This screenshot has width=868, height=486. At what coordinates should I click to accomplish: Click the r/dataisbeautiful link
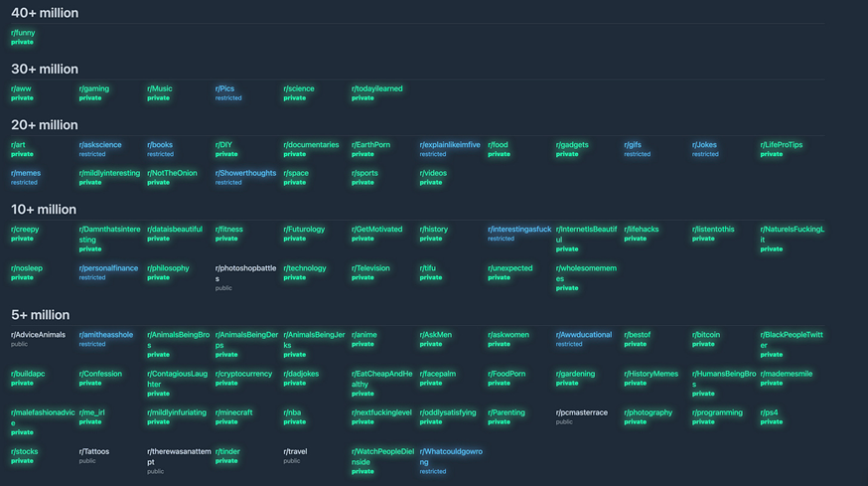click(x=175, y=230)
